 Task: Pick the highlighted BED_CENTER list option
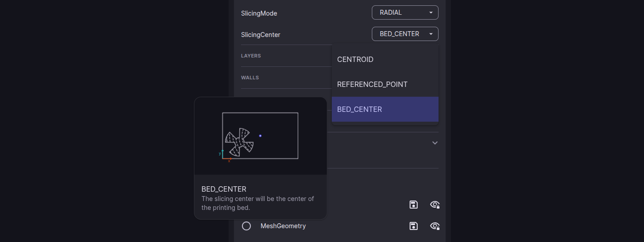point(359,109)
